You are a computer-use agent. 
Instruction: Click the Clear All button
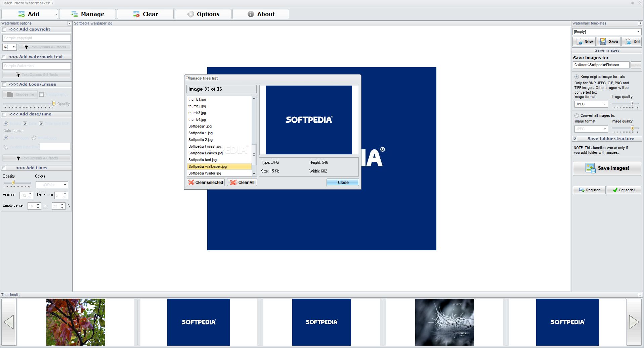click(x=242, y=183)
